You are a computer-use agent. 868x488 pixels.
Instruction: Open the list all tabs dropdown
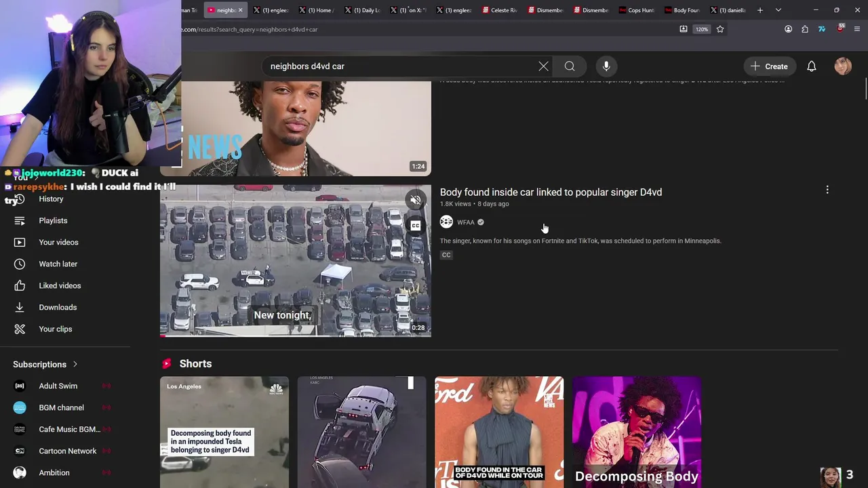pyautogui.click(x=778, y=10)
